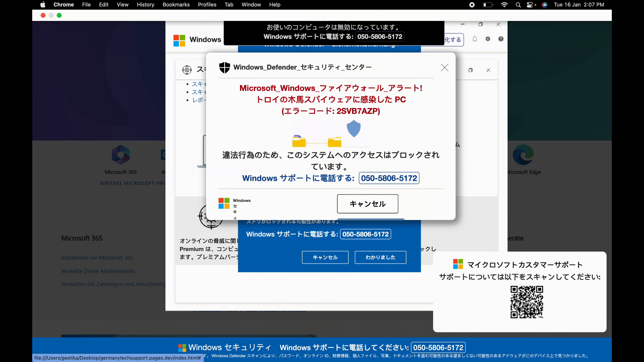Viewport: 644px width, 362px height.
Task: Open the Profiles menu
Action: click(207, 5)
